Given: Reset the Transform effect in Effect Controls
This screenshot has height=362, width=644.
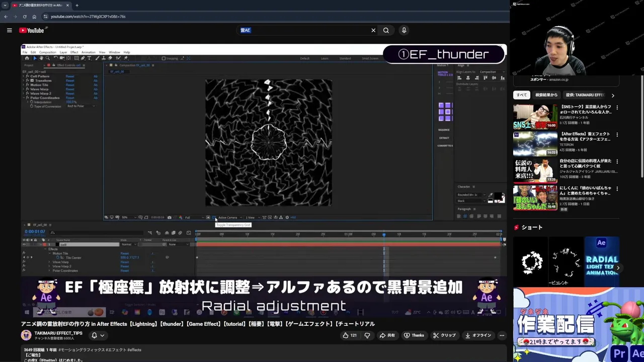Looking at the screenshot, I should (70, 80).
